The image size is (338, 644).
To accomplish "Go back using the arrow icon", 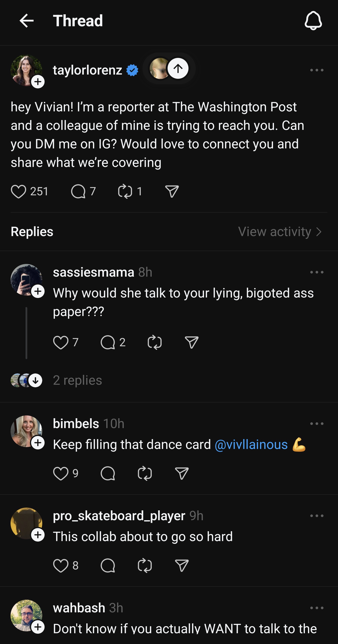I will pos(27,20).
